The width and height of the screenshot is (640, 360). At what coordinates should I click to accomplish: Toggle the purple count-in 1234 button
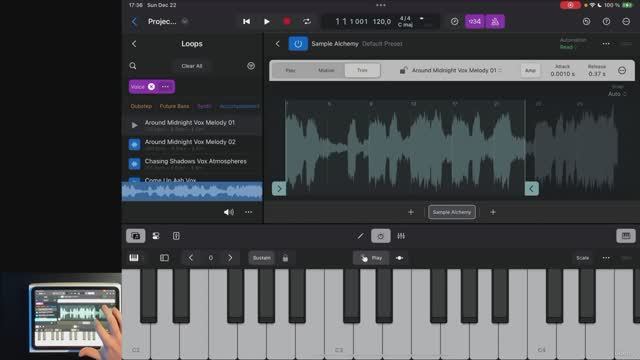tap(474, 21)
